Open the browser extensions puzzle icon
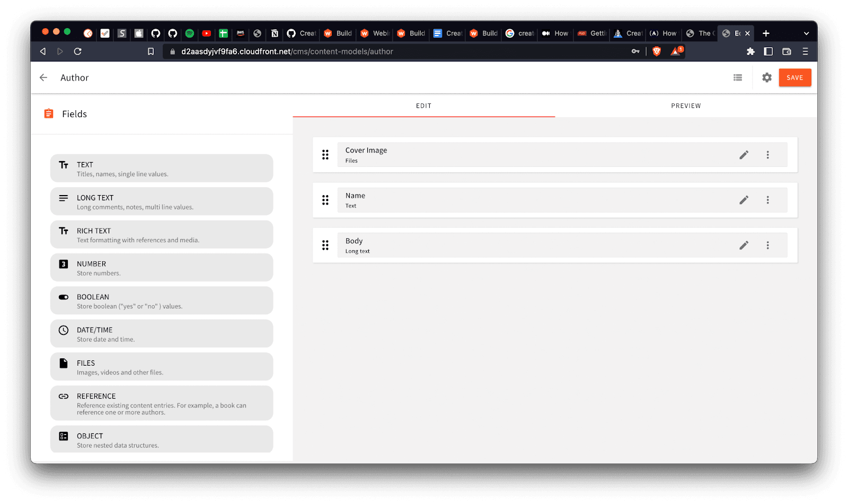This screenshot has width=848, height=504. (750, 51)
